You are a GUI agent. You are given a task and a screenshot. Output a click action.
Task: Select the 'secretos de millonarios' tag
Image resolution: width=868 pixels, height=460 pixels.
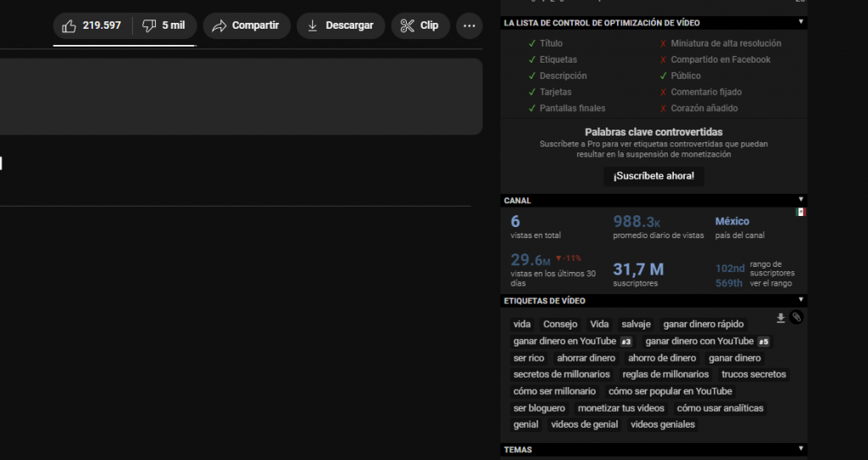(x=561, y=374)
